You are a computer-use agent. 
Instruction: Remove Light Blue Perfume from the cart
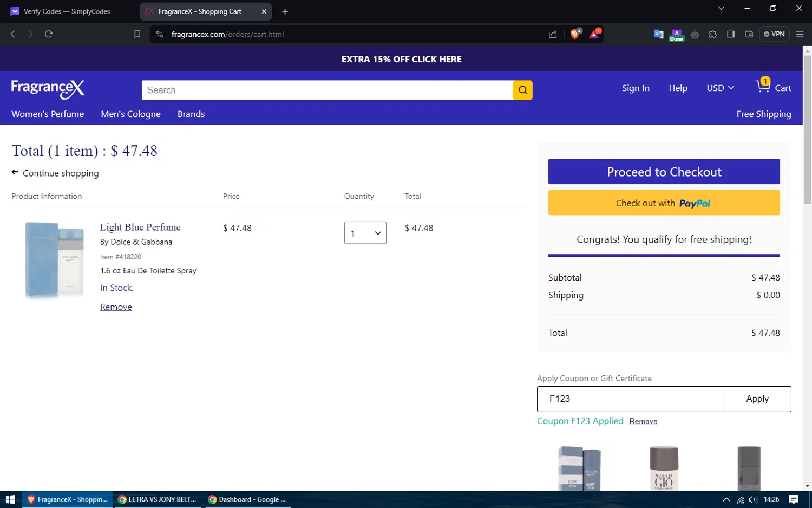116,307
